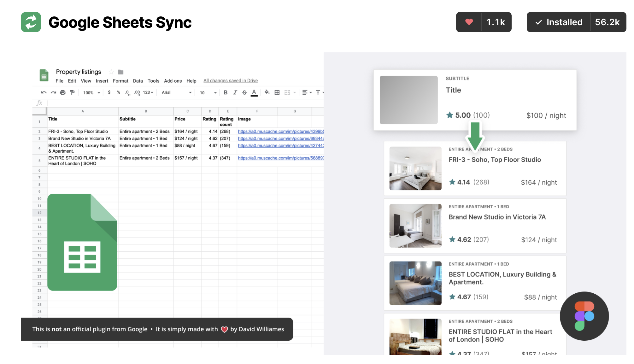The width and height of the screenshot is (634, 364).
Task: Click the small Google Sheets file icon
Action: pos(44,75)
